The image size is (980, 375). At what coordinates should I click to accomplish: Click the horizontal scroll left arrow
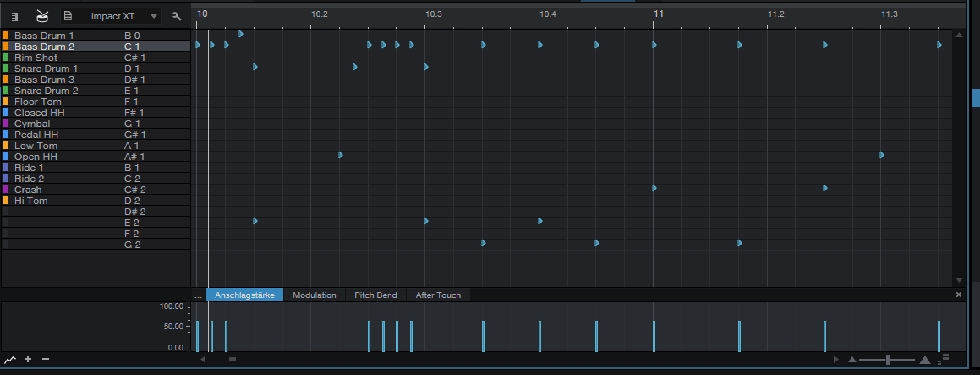[202, 360]
